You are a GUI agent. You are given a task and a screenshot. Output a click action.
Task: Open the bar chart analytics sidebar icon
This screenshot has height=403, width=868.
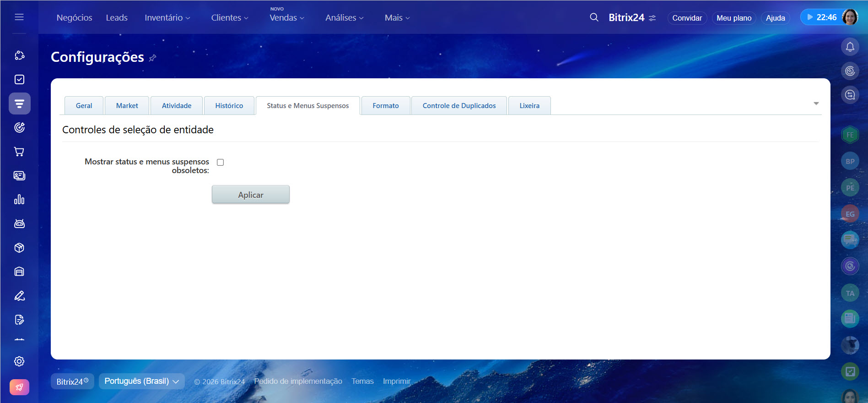pyautogui.click(x=19, y=200)
